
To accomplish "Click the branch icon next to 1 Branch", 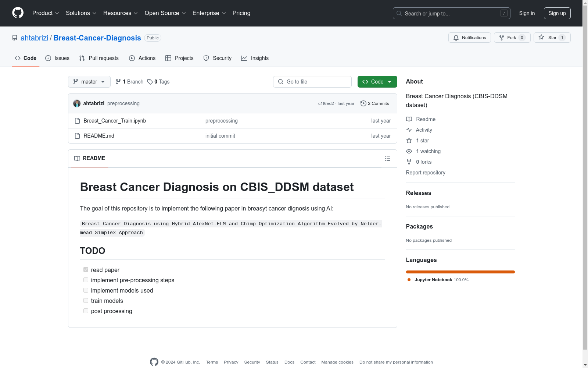I will click(x=118, y=82).
